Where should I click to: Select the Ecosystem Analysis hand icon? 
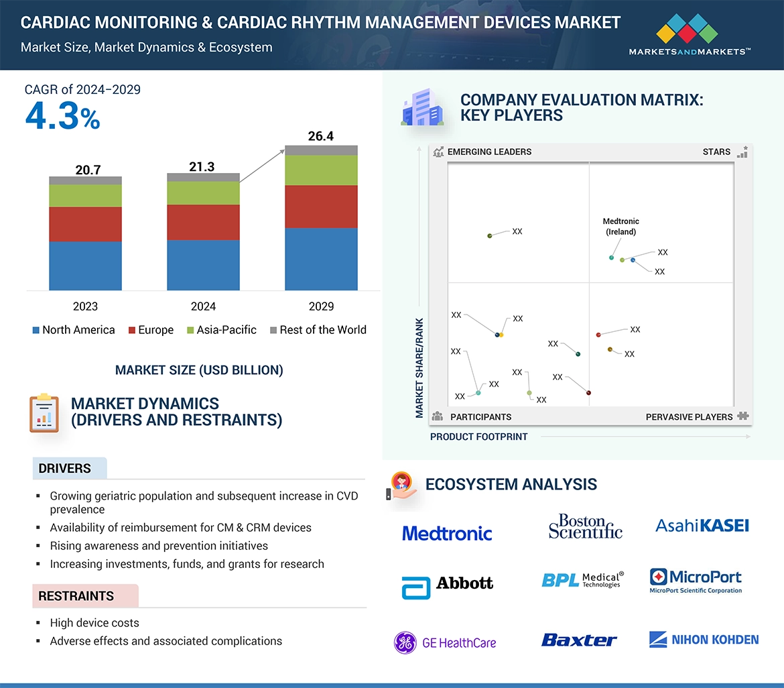pos(401,484)
